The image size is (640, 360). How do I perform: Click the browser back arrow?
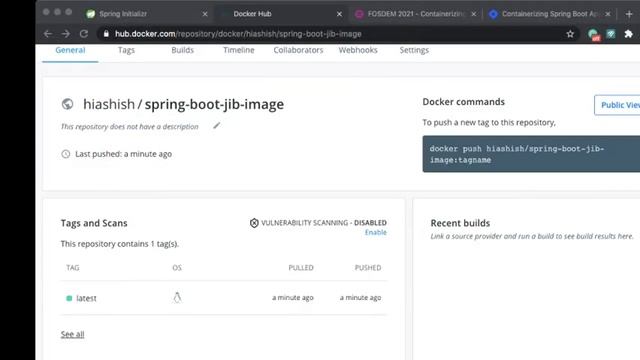pyautogui.click(x=48, y=34)
